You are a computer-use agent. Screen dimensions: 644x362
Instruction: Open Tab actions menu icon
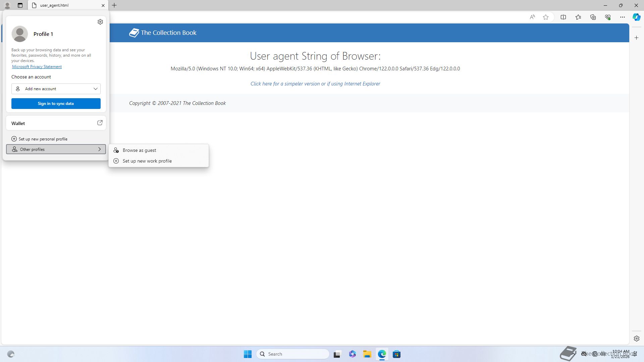tap(20, 5)
